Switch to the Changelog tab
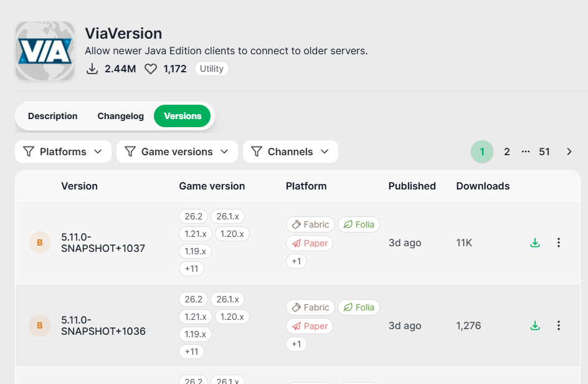The image size is (588, 384). (x=120, y=116)
